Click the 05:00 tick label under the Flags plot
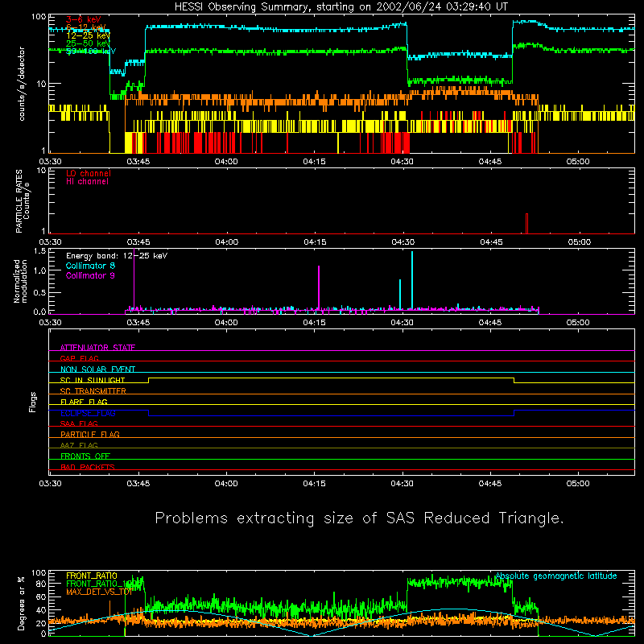Viewport: 644px width, 644px height. [x=578, y=484]
